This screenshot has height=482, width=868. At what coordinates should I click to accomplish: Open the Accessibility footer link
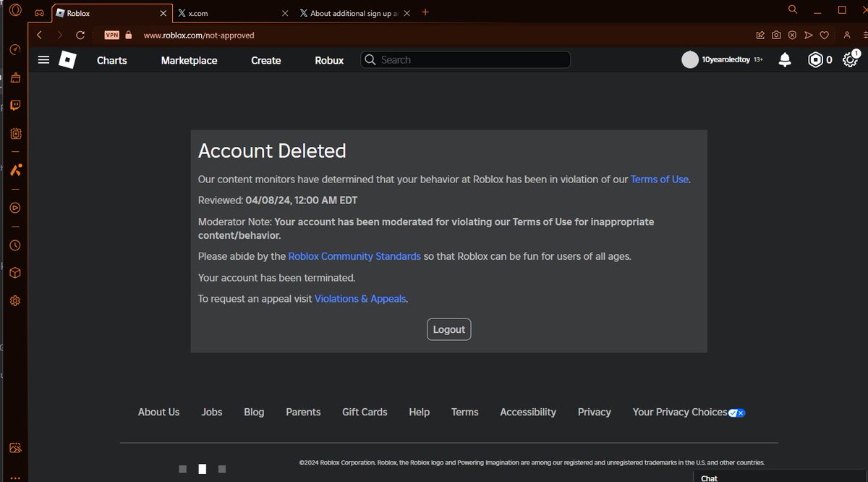tap(528, 412)
